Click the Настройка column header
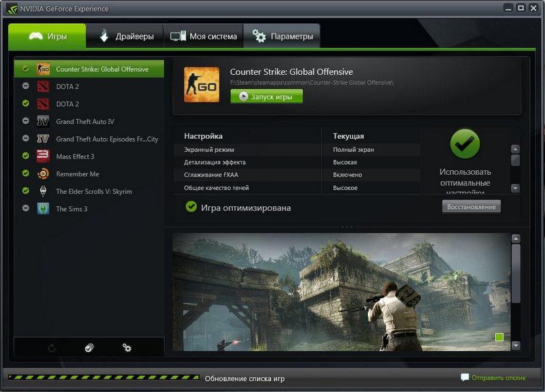 [203, 136]
